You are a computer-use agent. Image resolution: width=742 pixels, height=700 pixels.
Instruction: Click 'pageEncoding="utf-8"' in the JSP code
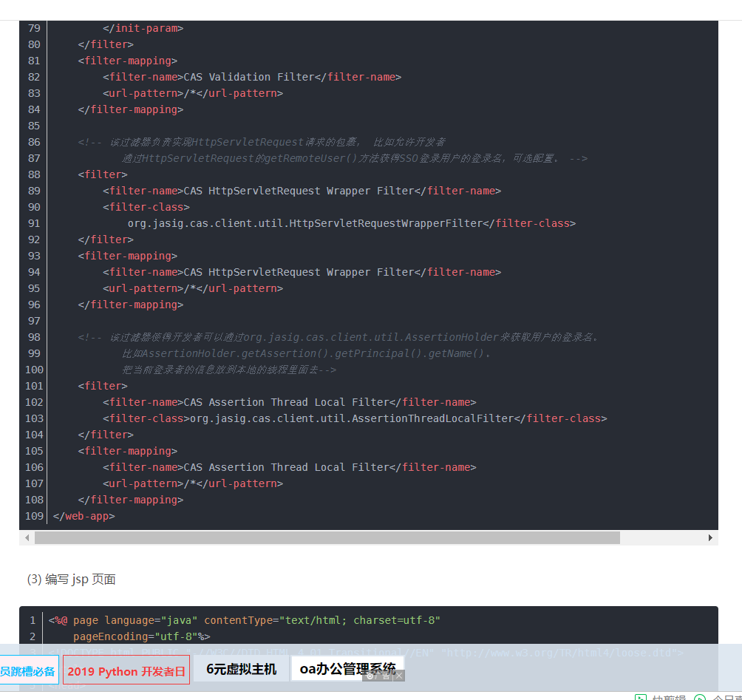(x=135, y=636)
